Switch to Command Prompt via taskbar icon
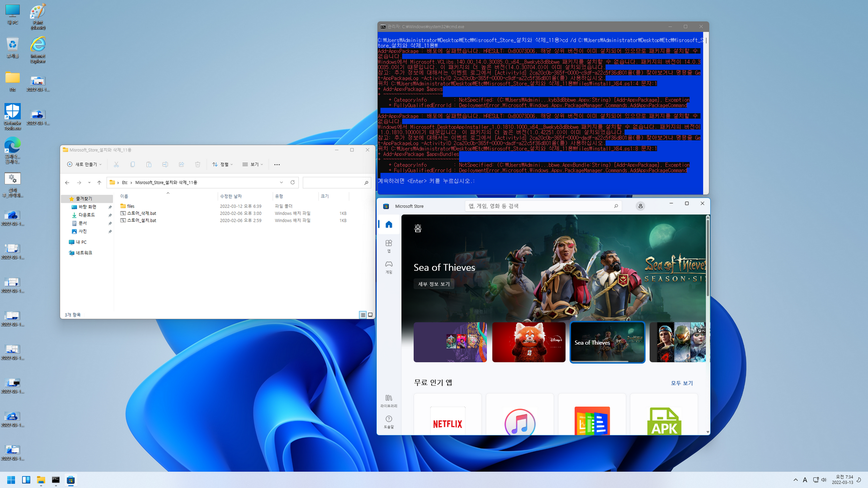 [56, 480]
